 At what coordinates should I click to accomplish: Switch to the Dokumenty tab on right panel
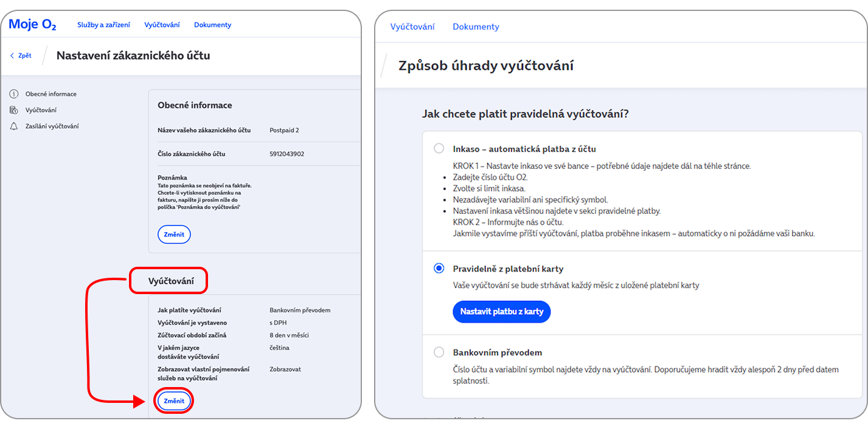coord(475,27)
